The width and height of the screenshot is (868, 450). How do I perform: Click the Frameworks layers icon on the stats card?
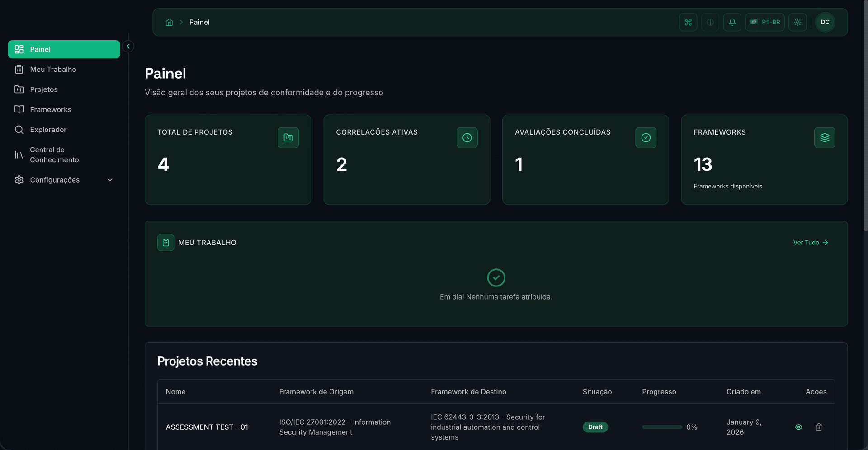[x=825, y=138]
